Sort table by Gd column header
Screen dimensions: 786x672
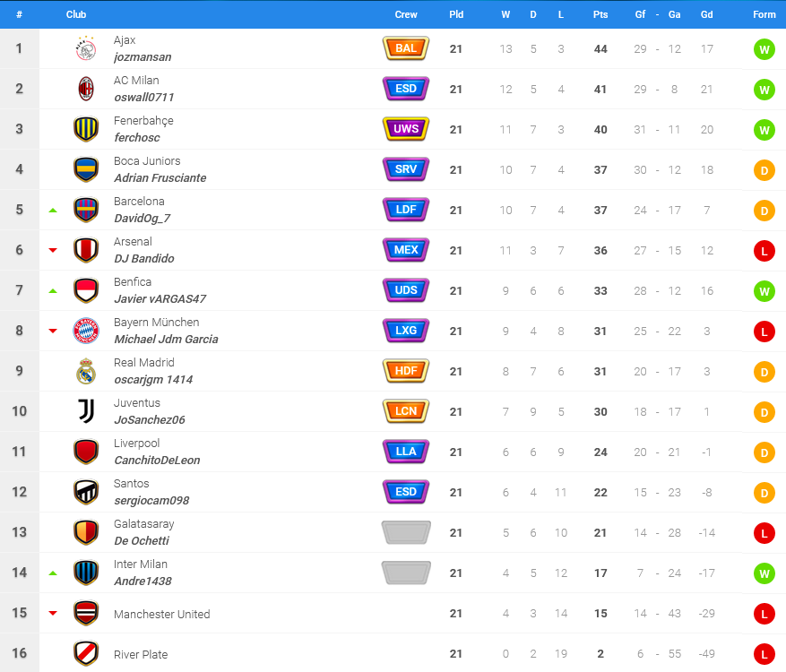[706, 14]
